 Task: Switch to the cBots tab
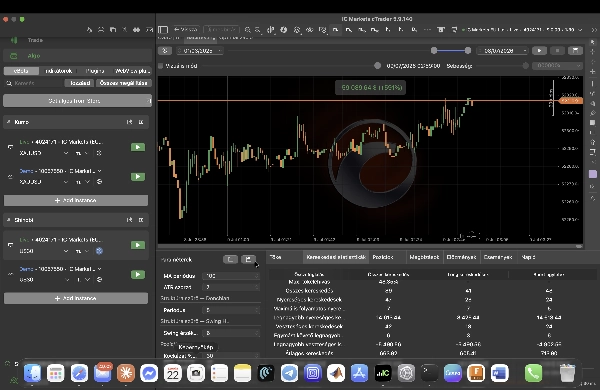click(x=21, y=71)
